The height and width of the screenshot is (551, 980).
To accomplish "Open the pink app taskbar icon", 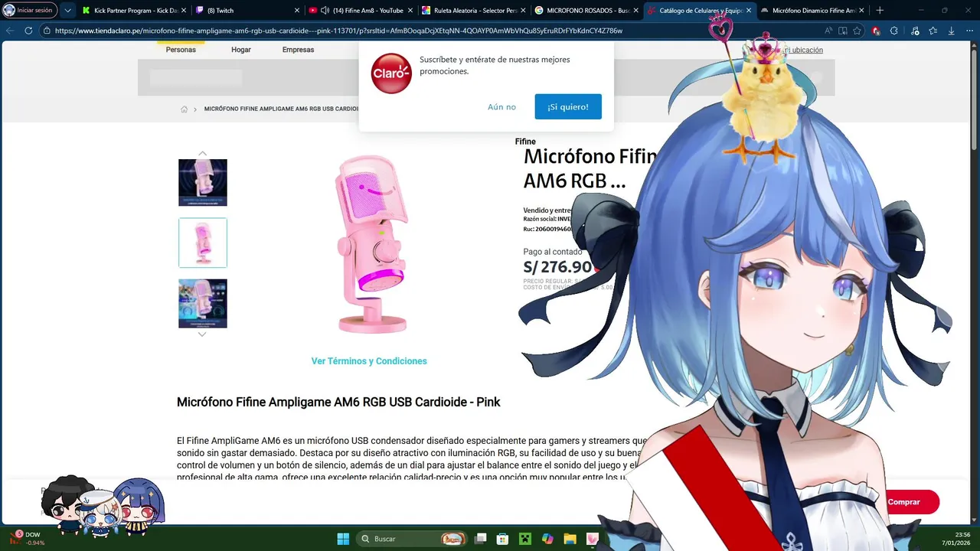I will [x=593, y=539].
